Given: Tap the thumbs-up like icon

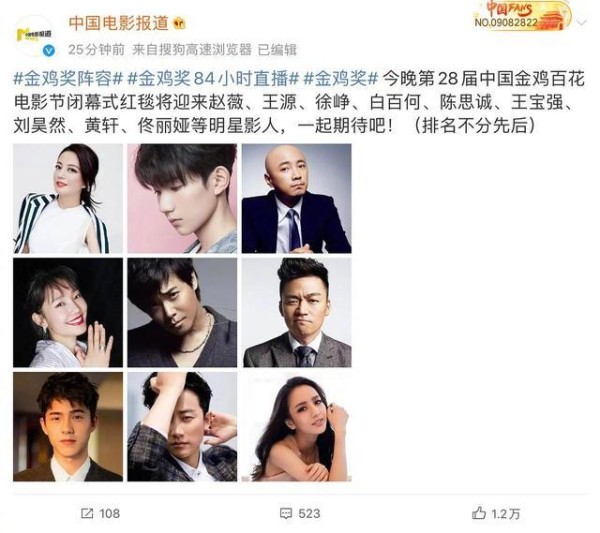Looking at the screenshot, I should point(479,513).
